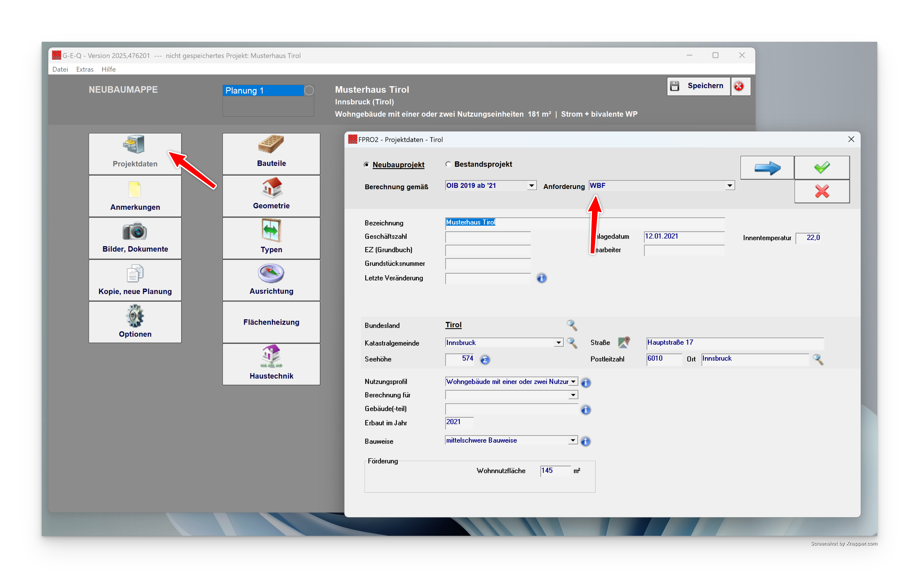The width and height of the screenshot is (919, 588).
Task: Open the Extras menu
Action: point(85,69)
